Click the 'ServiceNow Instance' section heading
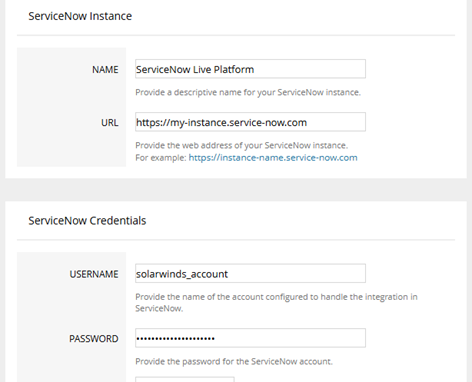The width and height of the screenshot is (472, 382). 80,16
